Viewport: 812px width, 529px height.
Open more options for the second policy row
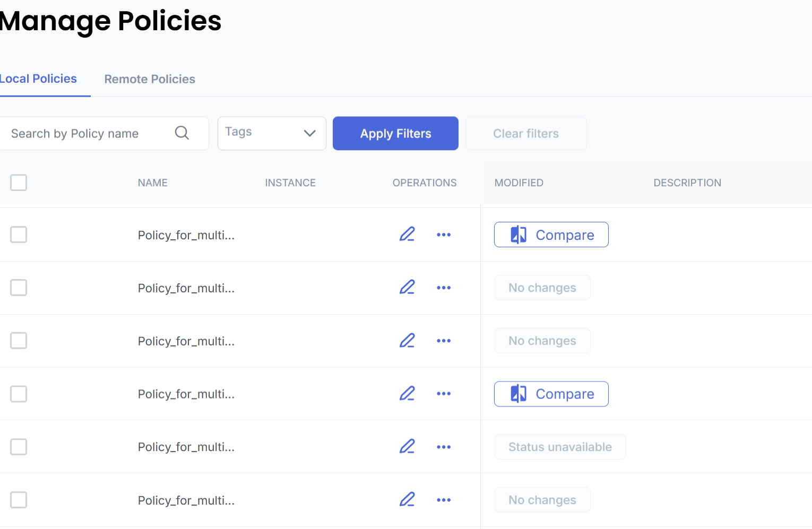[444, 288]
